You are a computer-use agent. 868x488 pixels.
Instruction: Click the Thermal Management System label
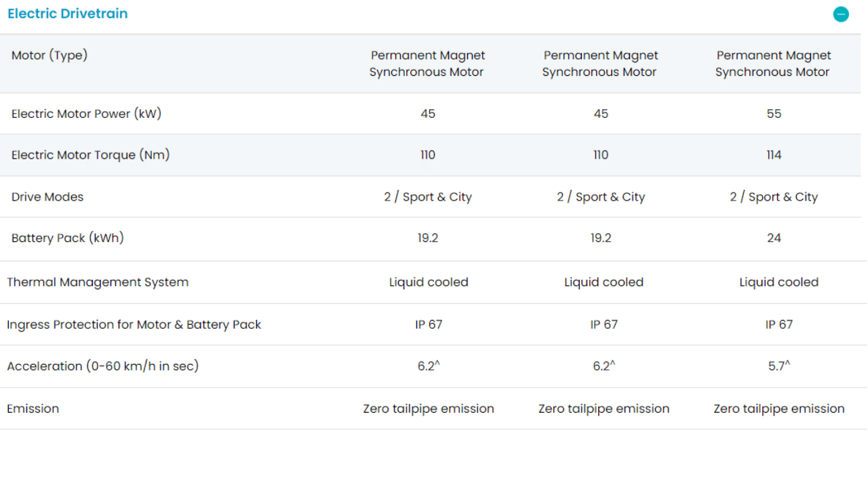[x=98, y=283]
